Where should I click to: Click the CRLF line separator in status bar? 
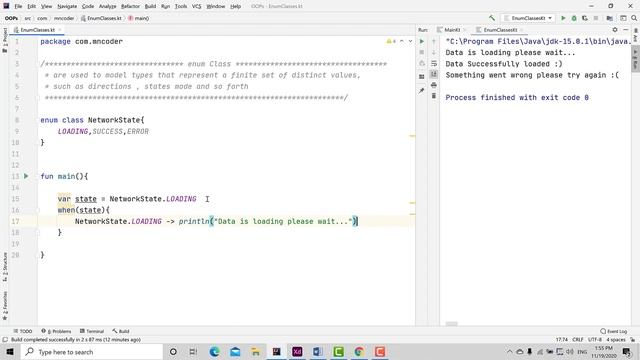578,340
